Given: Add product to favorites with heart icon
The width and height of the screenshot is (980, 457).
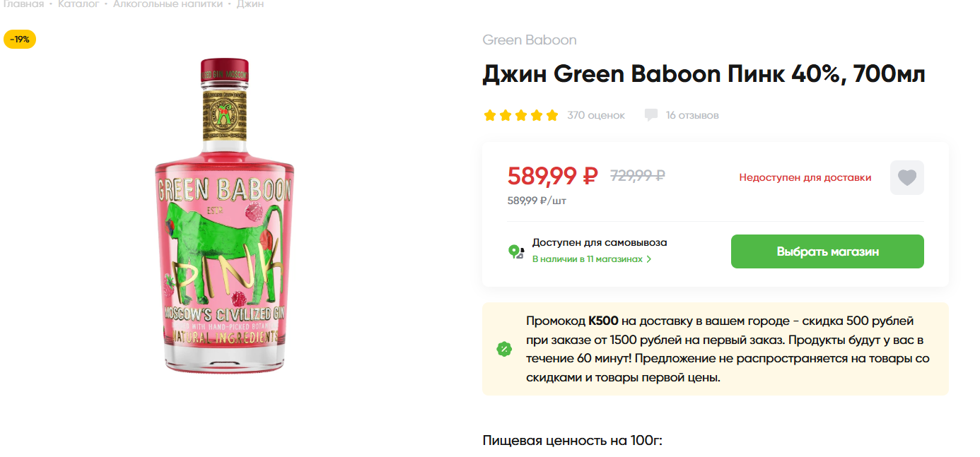Looking at the screenshot, I should click(906, 177).
